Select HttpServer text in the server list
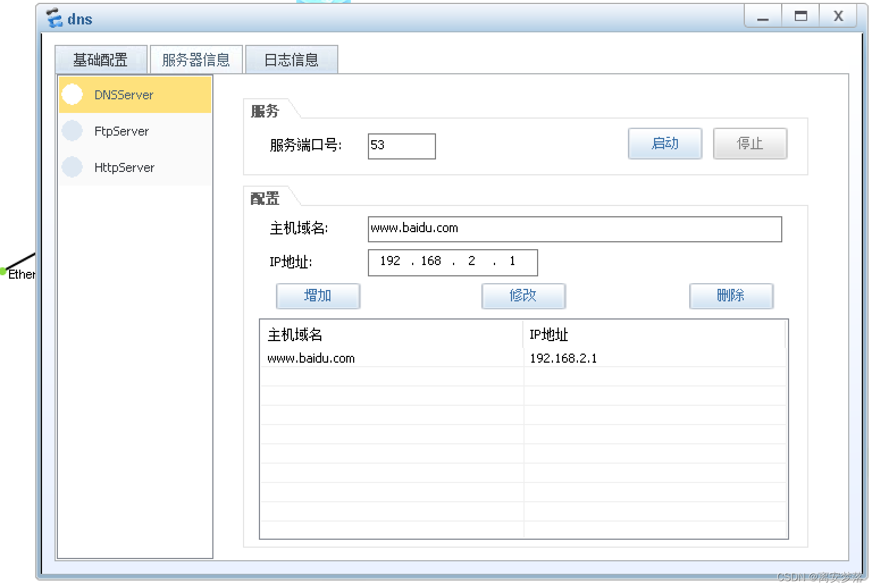This screenshot has width=872, height=588. (124, 167)
